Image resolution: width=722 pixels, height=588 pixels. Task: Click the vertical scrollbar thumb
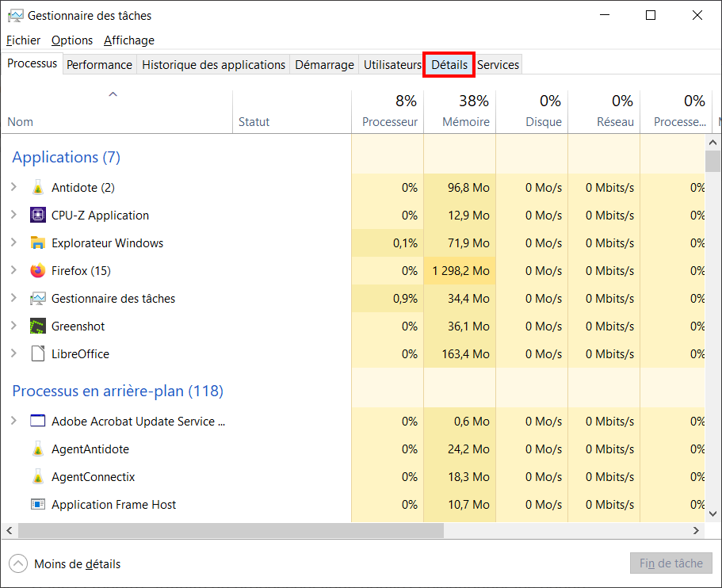coord(712,161)
